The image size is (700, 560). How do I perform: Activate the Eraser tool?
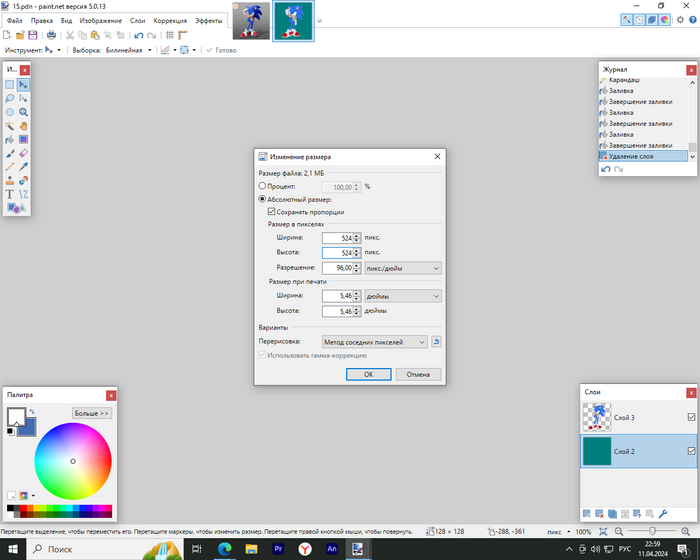23,154
